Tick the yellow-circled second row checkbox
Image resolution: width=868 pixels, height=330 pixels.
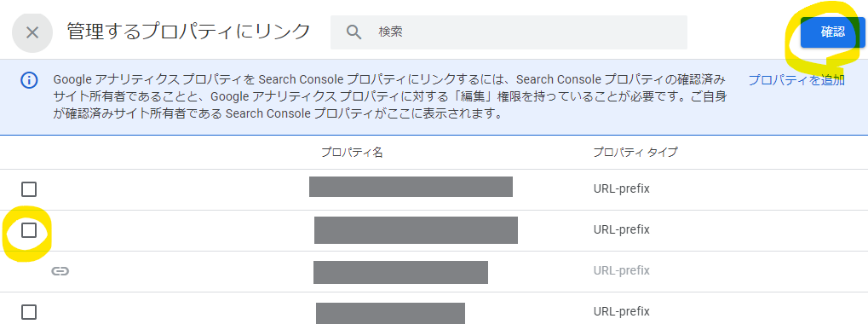(29, 230)
